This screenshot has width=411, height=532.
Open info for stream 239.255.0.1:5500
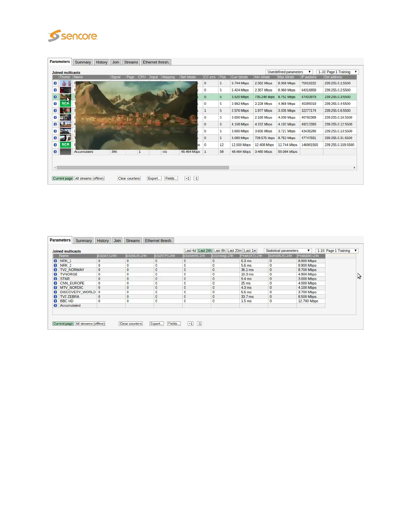[55, 83]
